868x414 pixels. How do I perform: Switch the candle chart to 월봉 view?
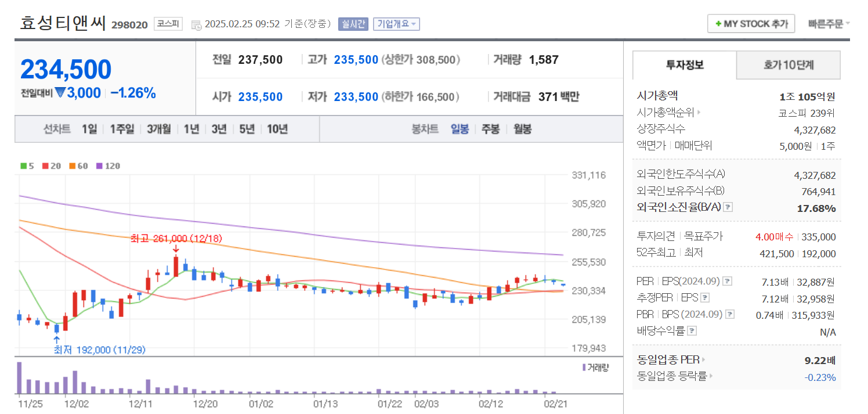(x=523, y=129)
